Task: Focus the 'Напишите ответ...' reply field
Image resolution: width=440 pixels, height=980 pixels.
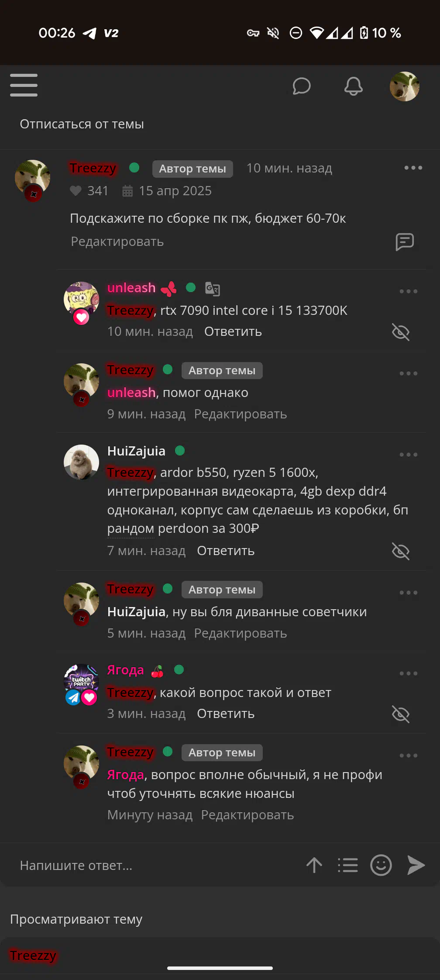Action: (153, 865)
